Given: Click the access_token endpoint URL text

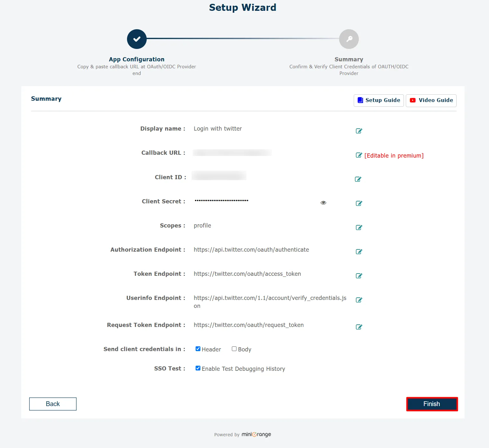Looking at the screenshot, I should tap(247, 274).
